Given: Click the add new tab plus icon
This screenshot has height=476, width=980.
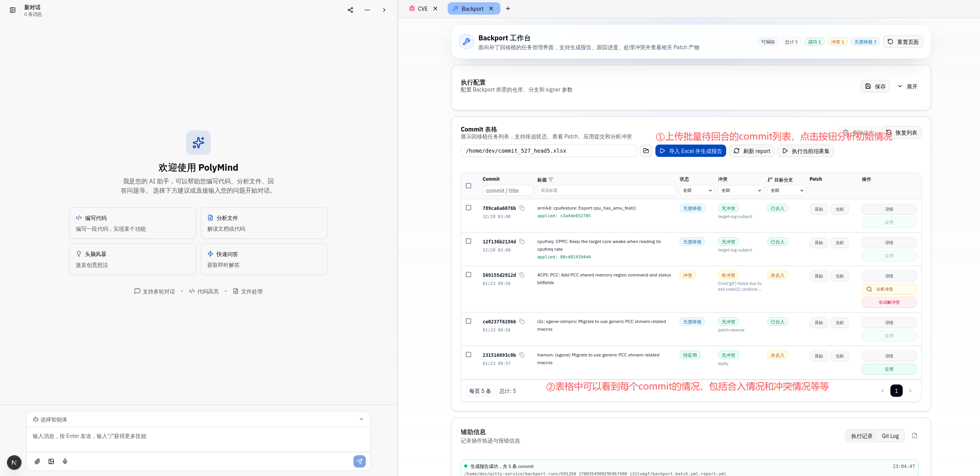Looking at the screenshot, I should click(508, 8).
